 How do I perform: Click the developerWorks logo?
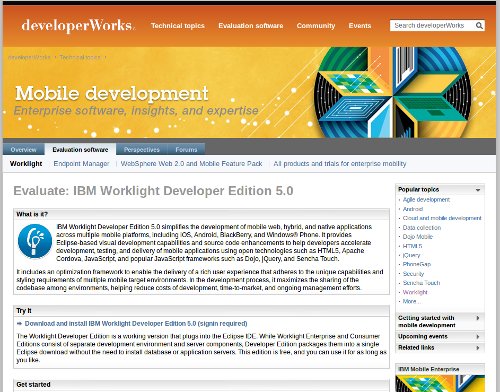(x=78, y=26)
